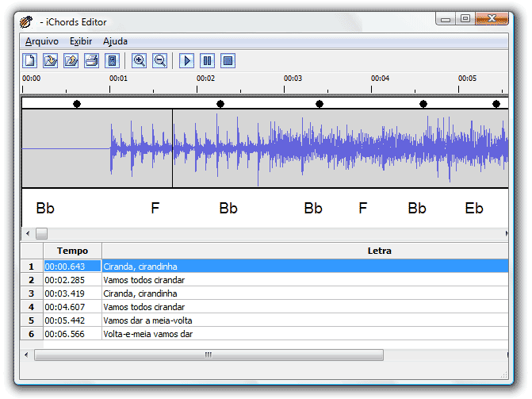This screenshot has height=399, width=532.
Task: Click the save/export folder icon
Action: 71,61
